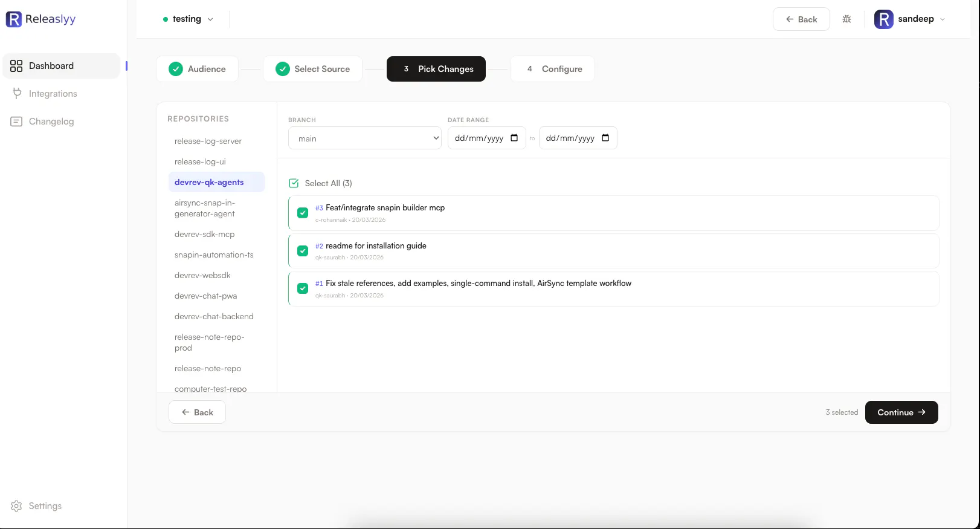Click the Settings gear icon

coord(16,506)
